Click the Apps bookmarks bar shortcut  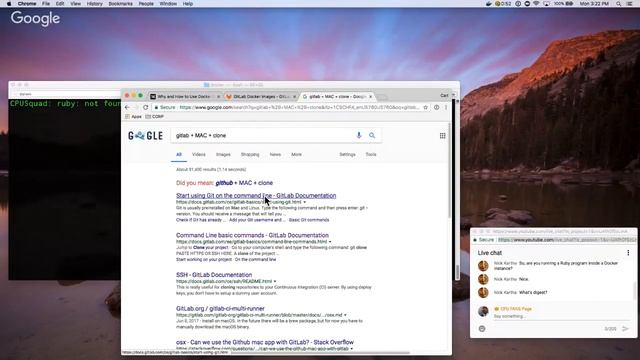[x=133, y=117]
